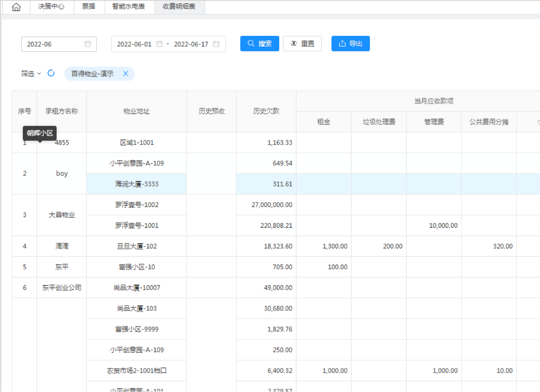Go to the home page icon
Screen dimensions: 540x392
[x=16, y=7]
